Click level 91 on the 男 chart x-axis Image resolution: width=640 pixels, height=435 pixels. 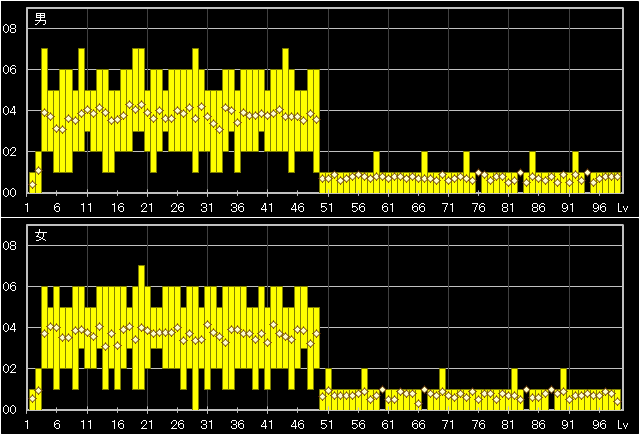568,208
